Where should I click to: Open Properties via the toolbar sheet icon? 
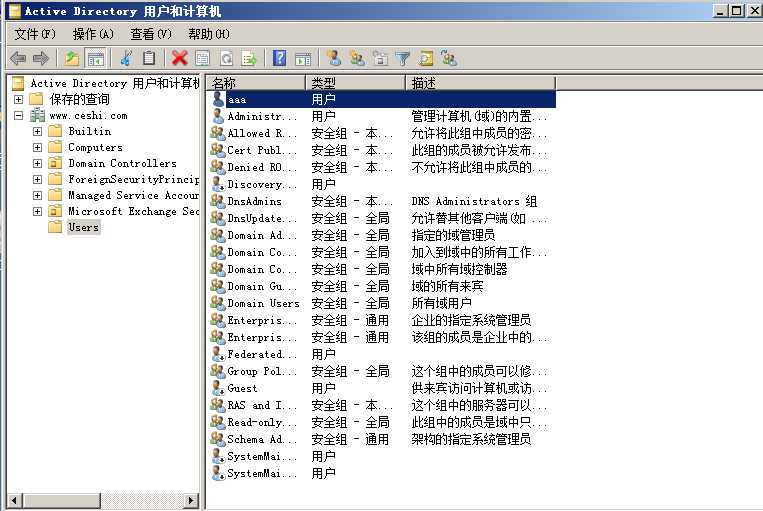point(202,59)
